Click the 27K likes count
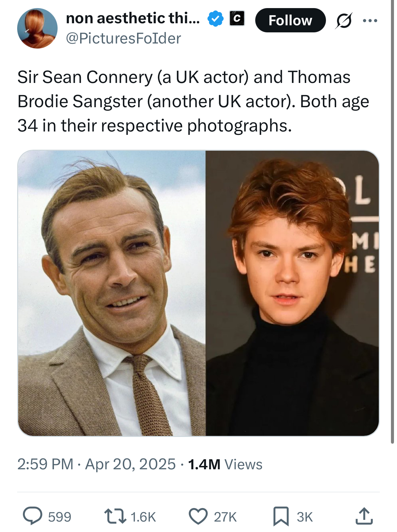 point(225,517)
